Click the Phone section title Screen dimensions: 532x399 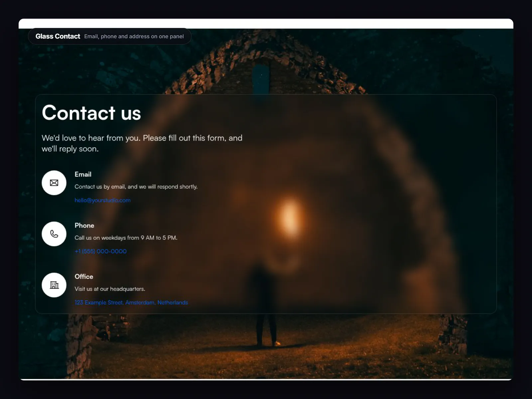click(84, 225)
